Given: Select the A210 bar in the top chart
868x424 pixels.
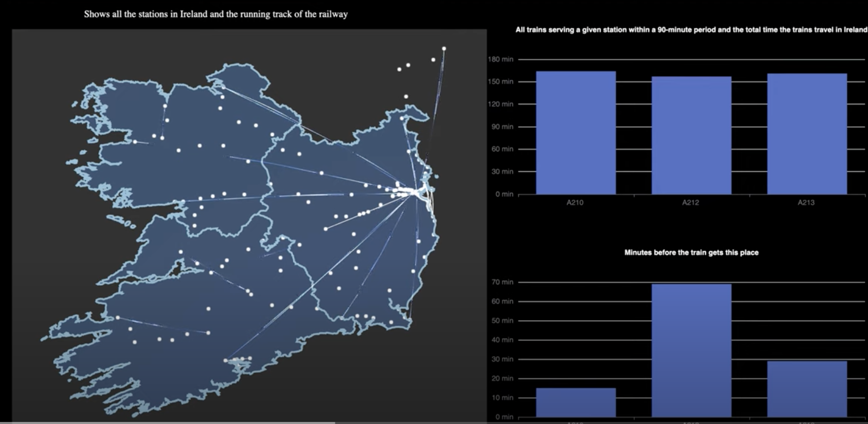Looking at the screenshot, I should [576, 133].
